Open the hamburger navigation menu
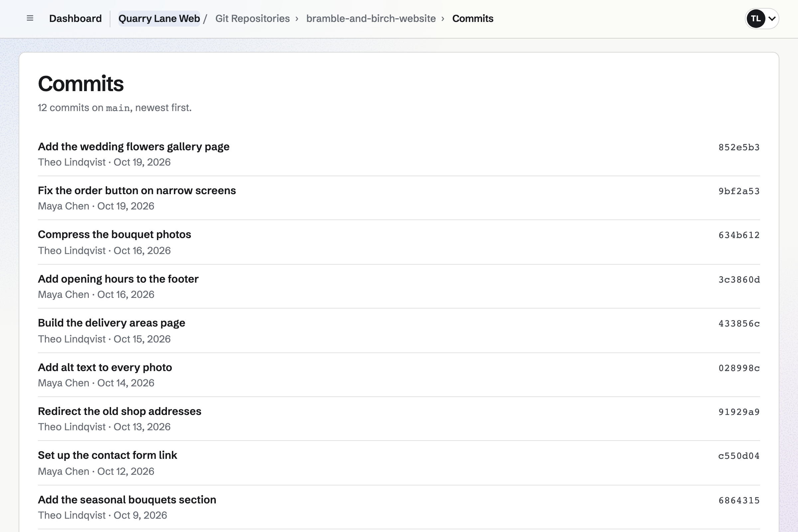Image resolution: width=798 pixels, height=532 pixels. pos(30,18)
